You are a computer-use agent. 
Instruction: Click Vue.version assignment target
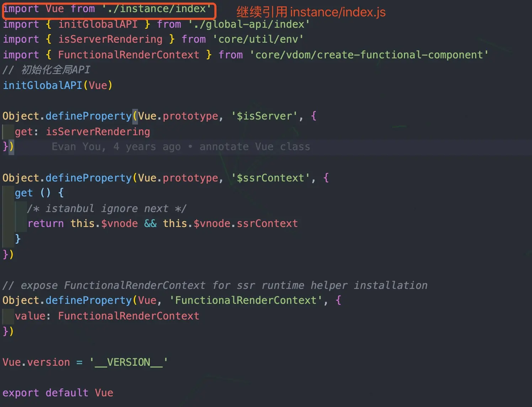[x=36, y=362]
